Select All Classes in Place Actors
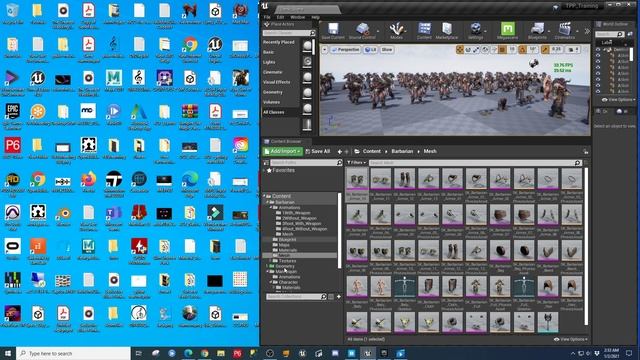 (x=273, y=112)
